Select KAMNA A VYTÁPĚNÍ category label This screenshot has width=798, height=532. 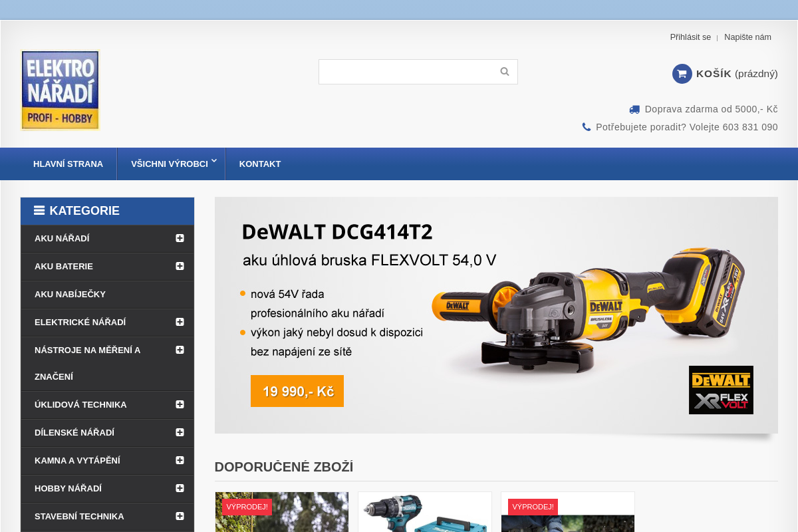(x=77, y=460)
